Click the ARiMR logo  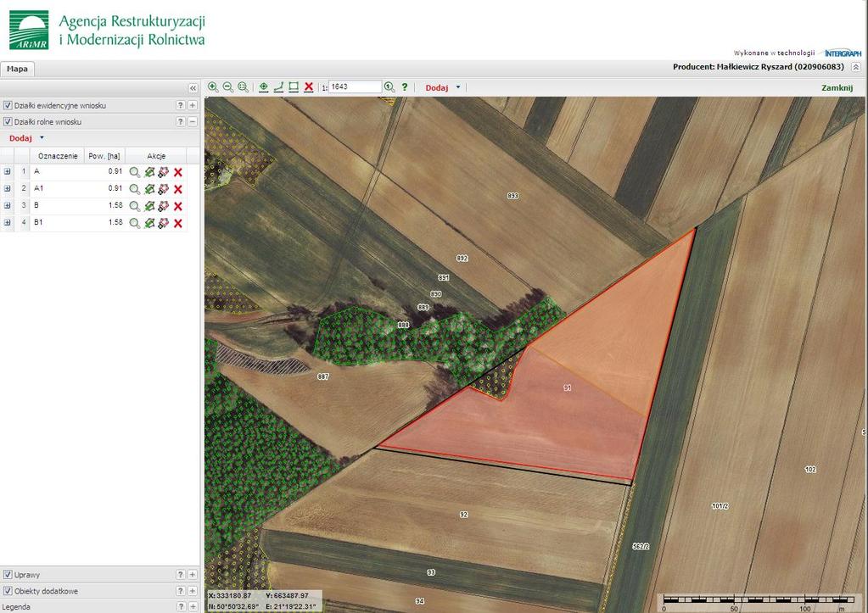[x=29, y=30]
